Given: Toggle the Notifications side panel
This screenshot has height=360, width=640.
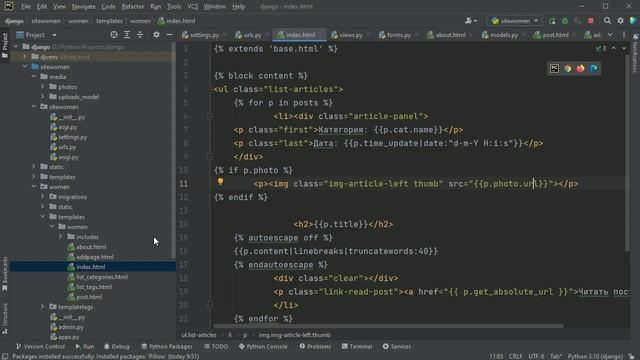Looking at the screenshot, I should tap(635, 53).
